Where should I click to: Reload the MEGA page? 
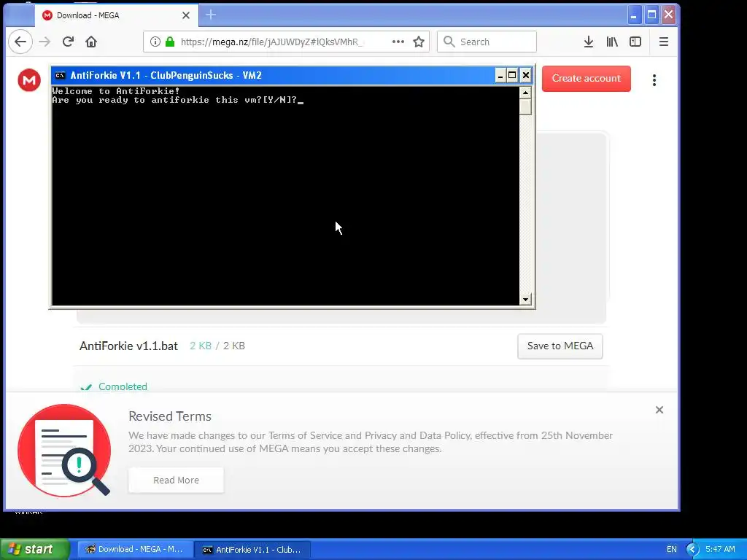pos(68,42)
